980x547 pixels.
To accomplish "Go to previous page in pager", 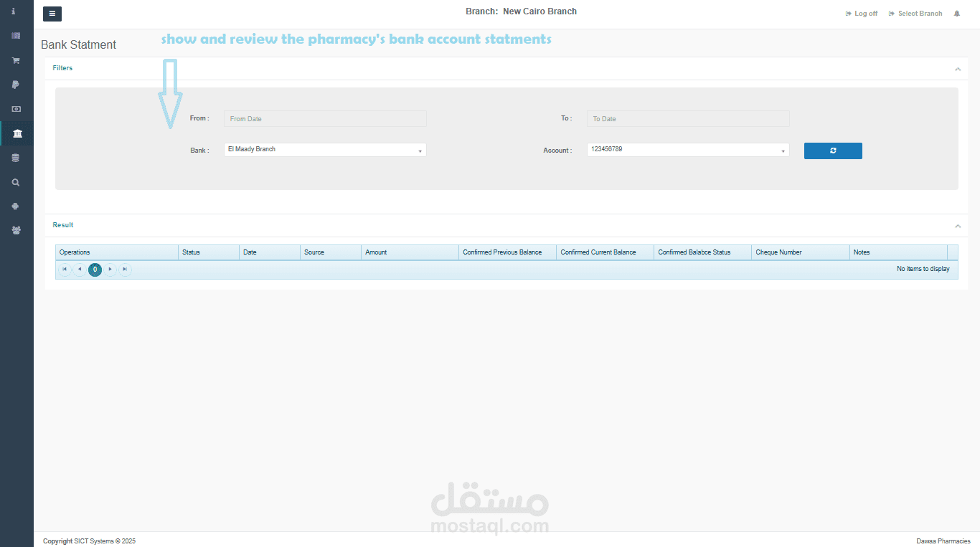I will pos(80,270).
